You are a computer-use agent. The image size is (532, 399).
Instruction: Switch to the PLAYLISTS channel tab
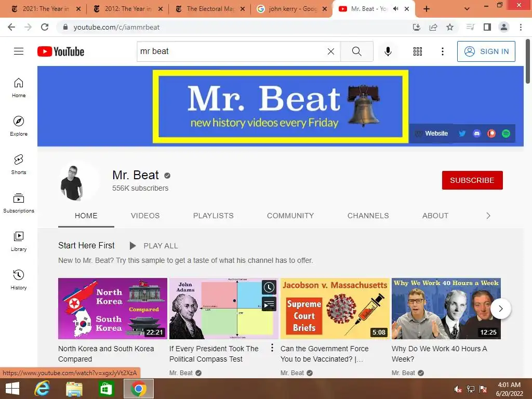tap(214, 216)
